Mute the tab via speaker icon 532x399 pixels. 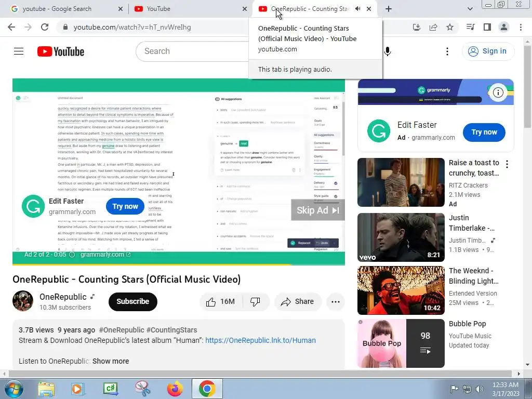point(357,9)
